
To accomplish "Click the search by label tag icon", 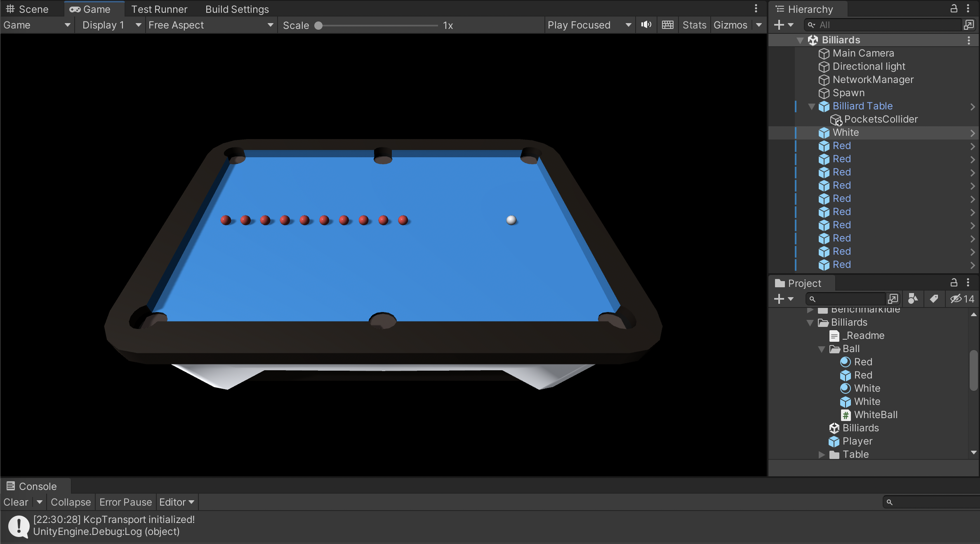I will (934, 299).
